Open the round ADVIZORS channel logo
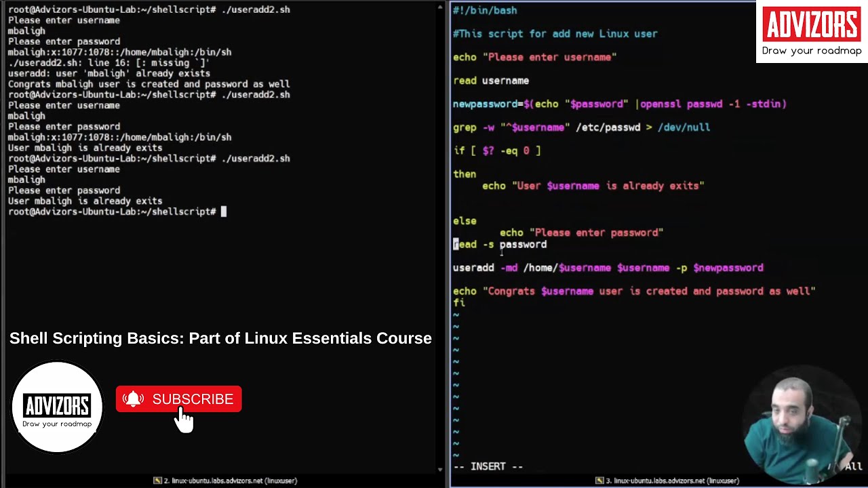868x488 pixels. (x=57, y=407)
